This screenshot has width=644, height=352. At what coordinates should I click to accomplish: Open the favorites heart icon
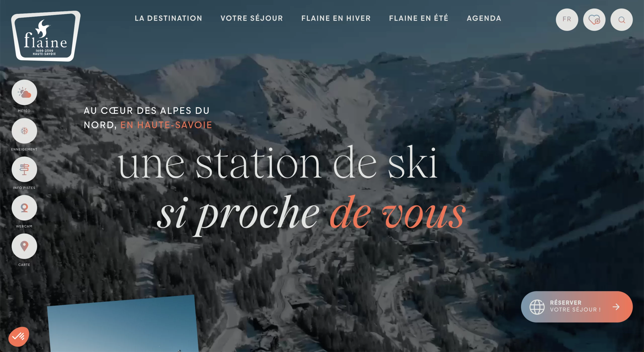tap(594, 20)
